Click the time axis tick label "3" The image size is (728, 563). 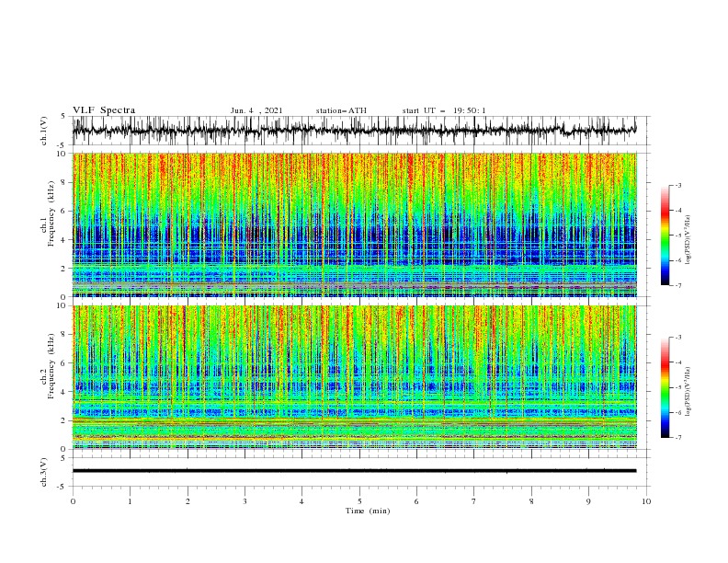click(245, 501)
